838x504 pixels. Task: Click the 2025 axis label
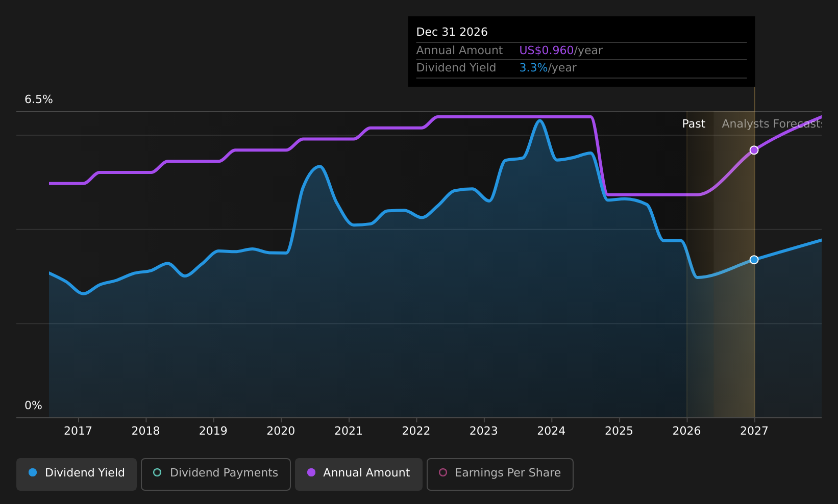(619, 431)
